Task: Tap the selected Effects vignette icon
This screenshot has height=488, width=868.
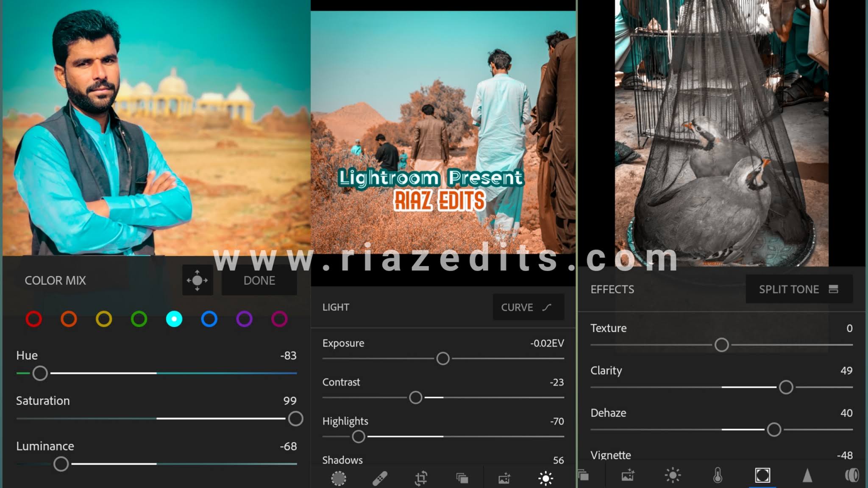Action: click(762, 475)
